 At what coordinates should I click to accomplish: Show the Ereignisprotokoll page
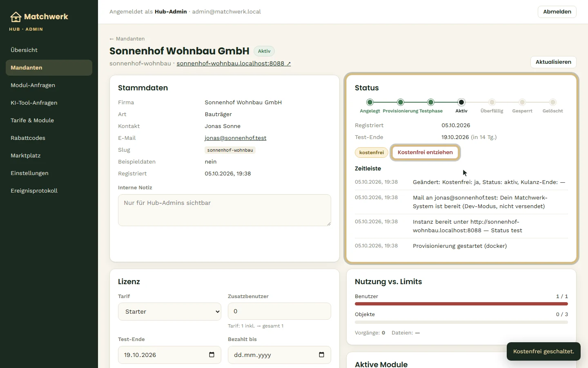click(49, 191)
